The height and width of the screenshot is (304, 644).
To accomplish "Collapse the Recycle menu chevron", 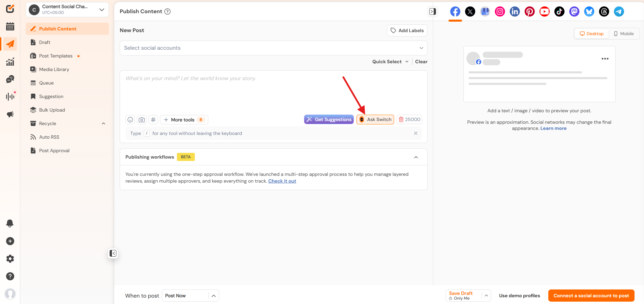I will point(103,123).
